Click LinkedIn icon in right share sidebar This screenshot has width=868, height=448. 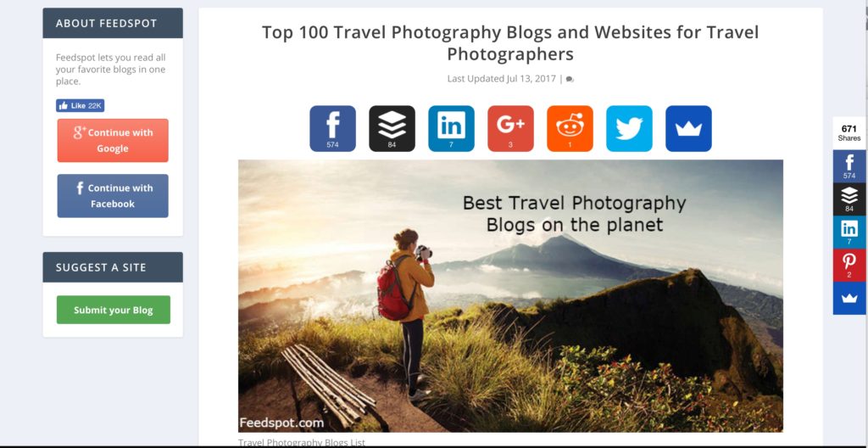(x=849, y=232)
